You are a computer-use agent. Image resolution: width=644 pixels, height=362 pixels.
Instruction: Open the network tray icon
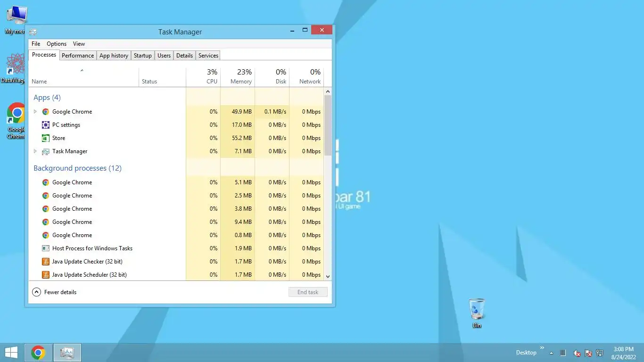tap(600, 353)
